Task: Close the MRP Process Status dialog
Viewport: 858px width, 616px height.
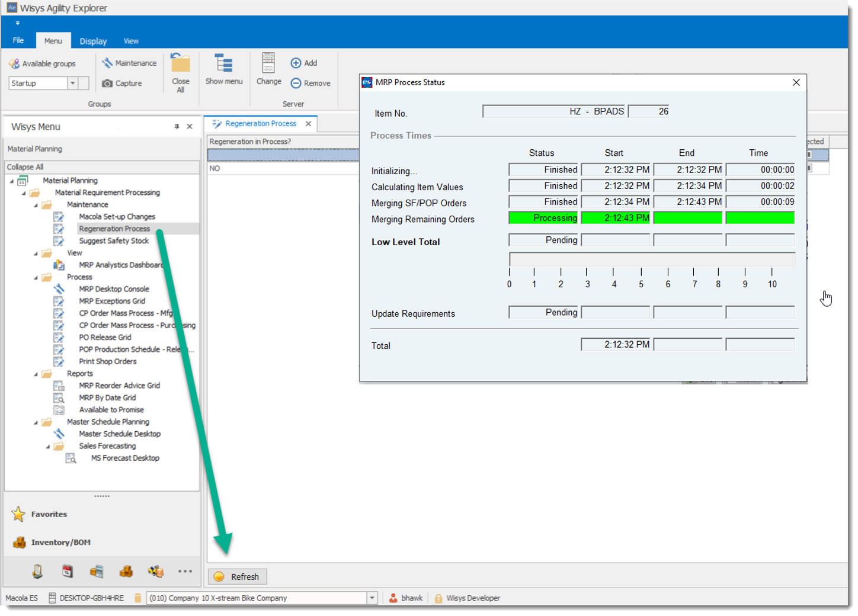Action: [796, 82]
